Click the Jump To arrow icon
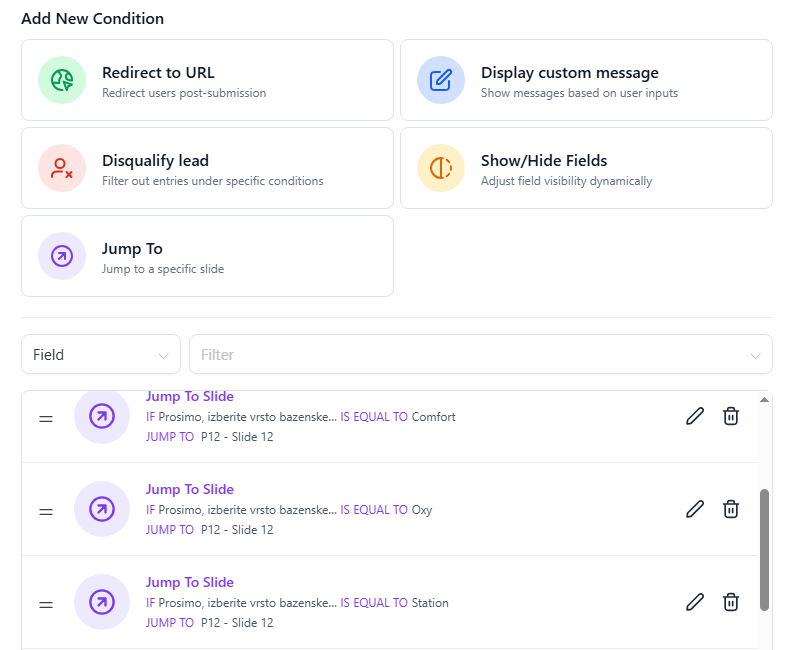793x650 pixels. 62,256
